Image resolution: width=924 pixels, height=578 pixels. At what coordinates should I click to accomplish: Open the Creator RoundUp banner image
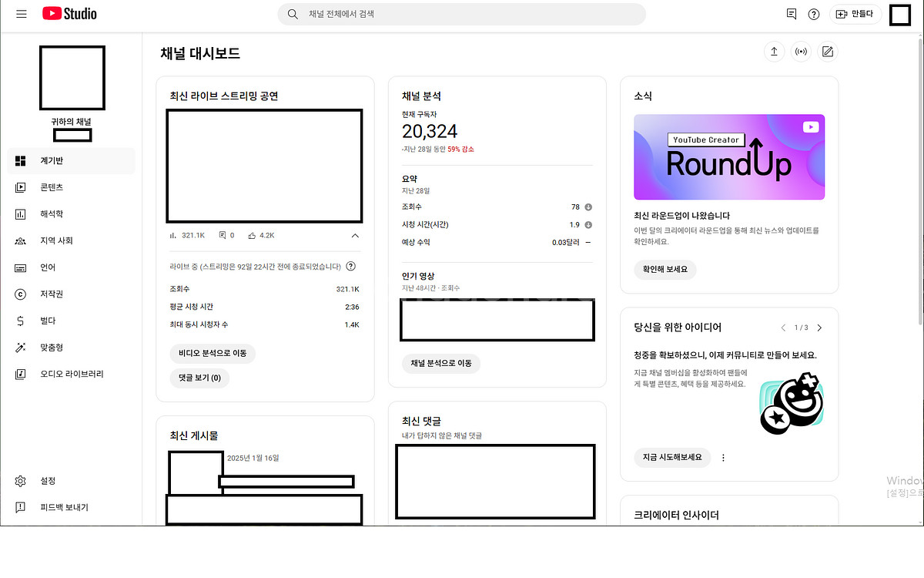(729, 157)
